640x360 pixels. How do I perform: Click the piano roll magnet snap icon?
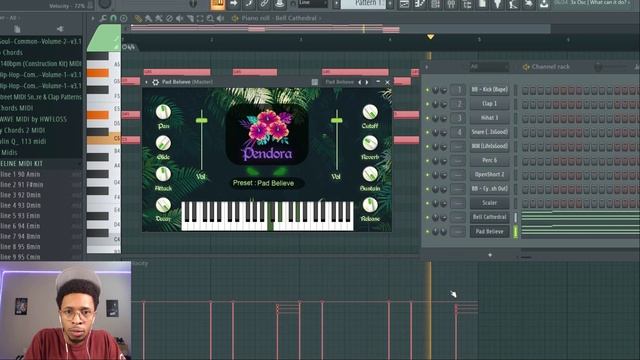(113, 18)
